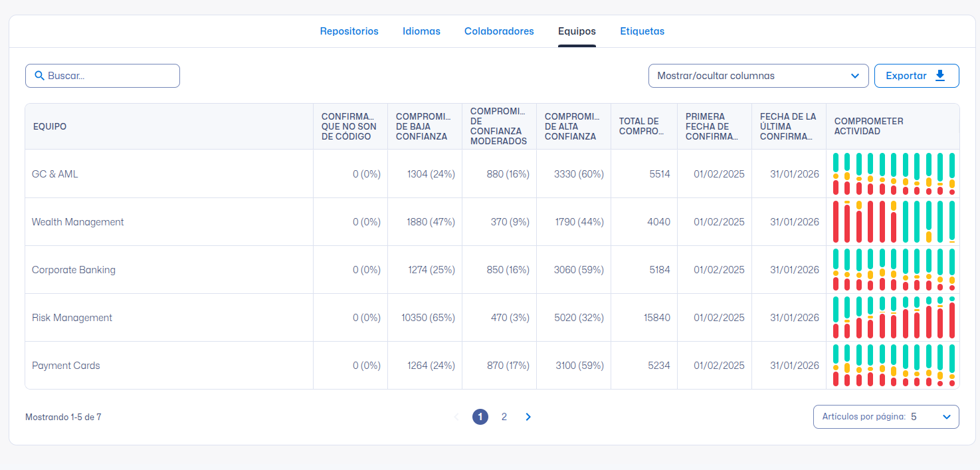Switch to the Etiquetas tab

[642, 31]
